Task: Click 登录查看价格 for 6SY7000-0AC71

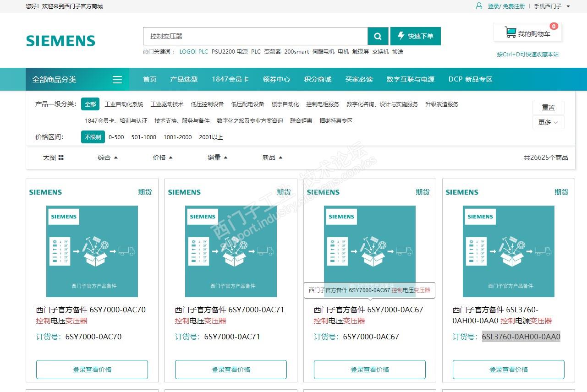Action: [231, 370]
